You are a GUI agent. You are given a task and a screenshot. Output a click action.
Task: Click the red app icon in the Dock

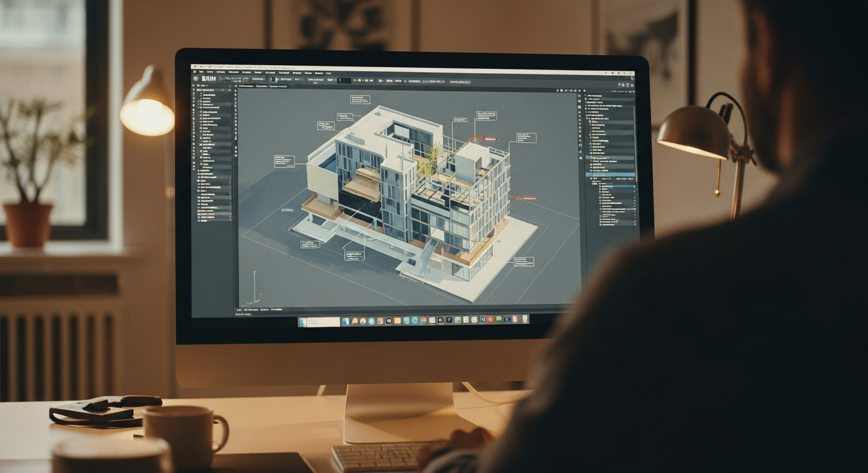490,320
